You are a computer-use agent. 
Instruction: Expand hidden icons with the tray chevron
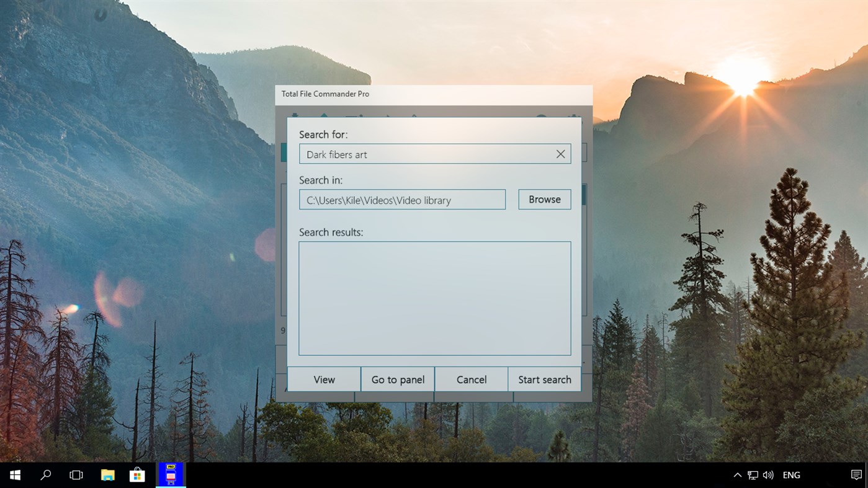click(737, 474)
